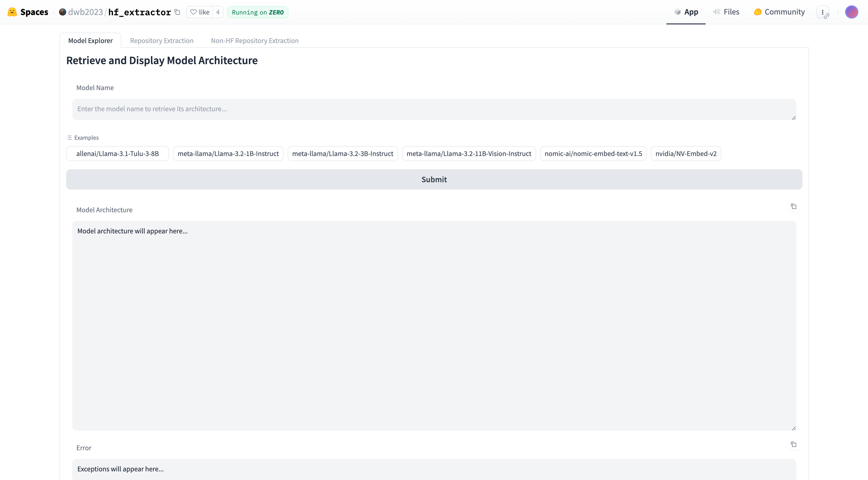
Task: Select nvidia/NV-Embed-v2 example
Action: tap(685, 153)
